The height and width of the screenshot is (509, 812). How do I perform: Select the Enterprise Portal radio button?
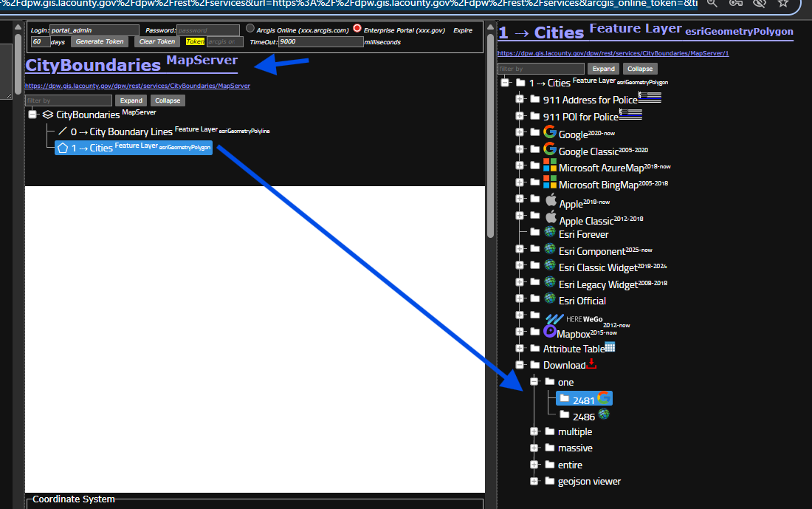[x=357, y=29]
